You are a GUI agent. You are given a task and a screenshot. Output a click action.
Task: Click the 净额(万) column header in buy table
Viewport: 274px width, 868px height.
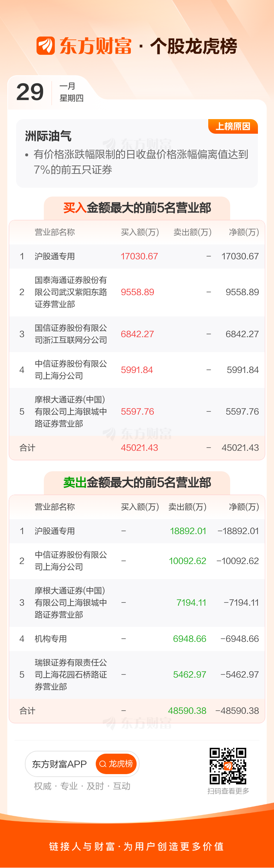244,232
